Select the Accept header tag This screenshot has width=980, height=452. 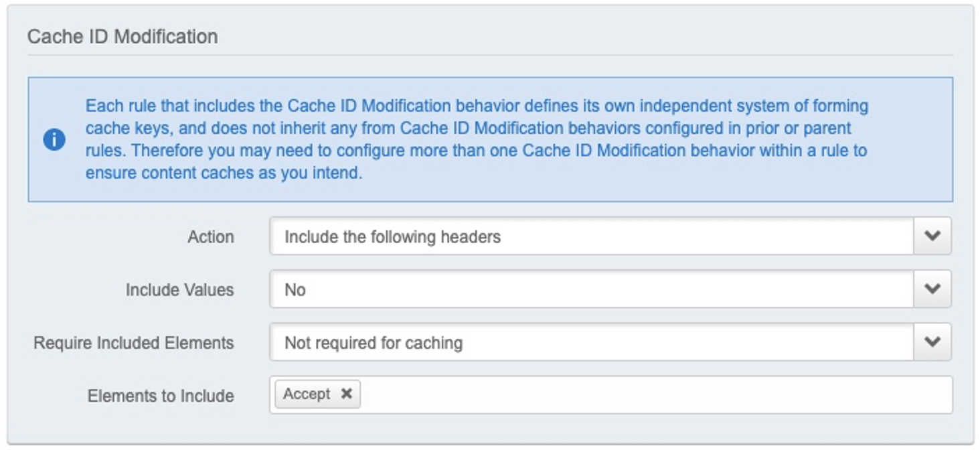[307, 394]
